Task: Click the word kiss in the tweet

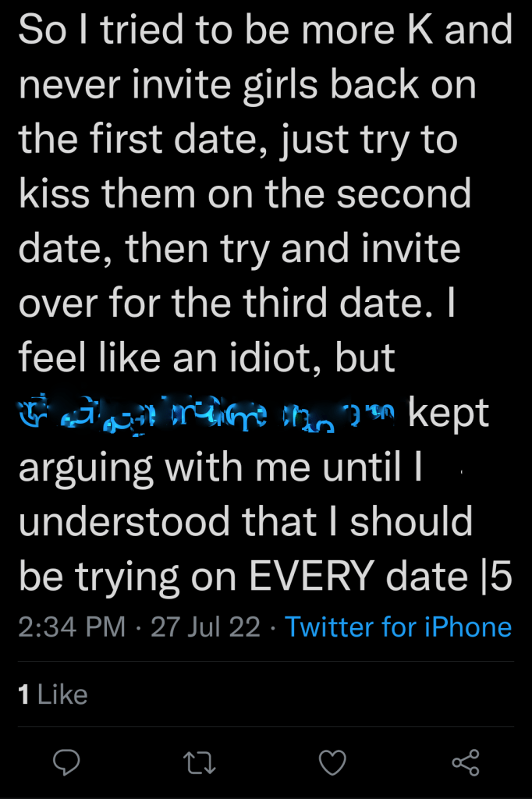Action: coord(53,194)
